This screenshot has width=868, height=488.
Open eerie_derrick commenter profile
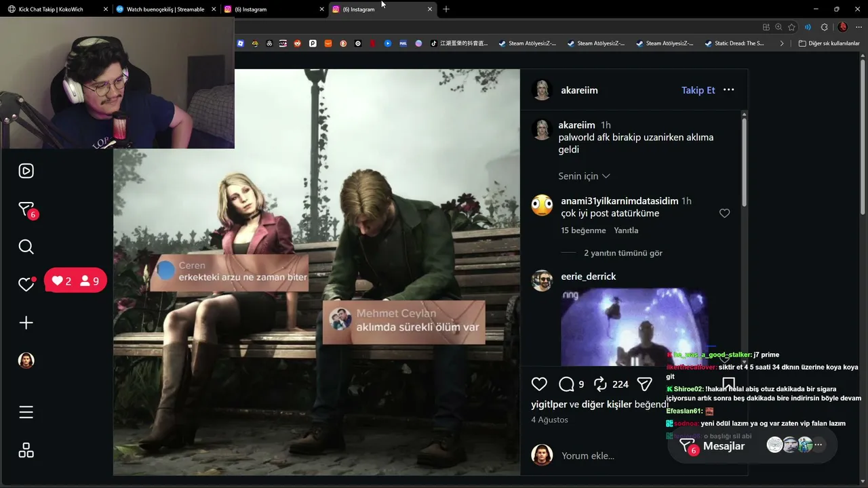pos(589,277)
